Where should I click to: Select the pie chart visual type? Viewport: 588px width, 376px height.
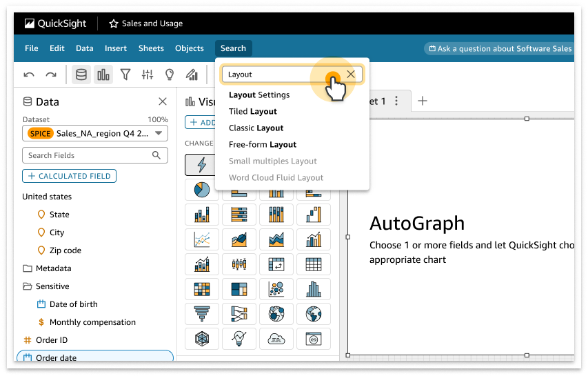pyautogui.click(x=202, y=190)
